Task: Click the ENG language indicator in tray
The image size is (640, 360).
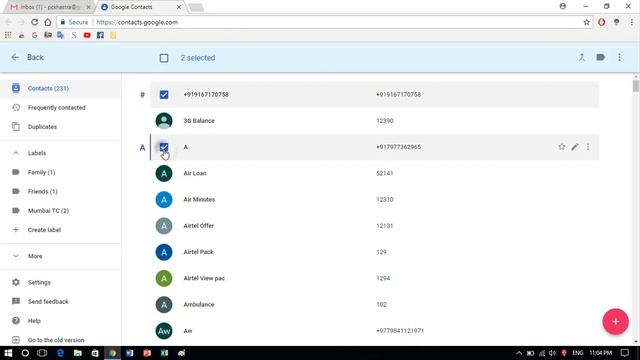Action: [577, 353]
